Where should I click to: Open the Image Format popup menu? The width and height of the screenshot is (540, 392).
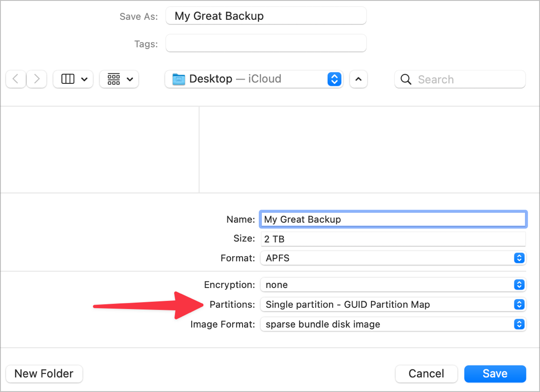[x=393, y=324]
